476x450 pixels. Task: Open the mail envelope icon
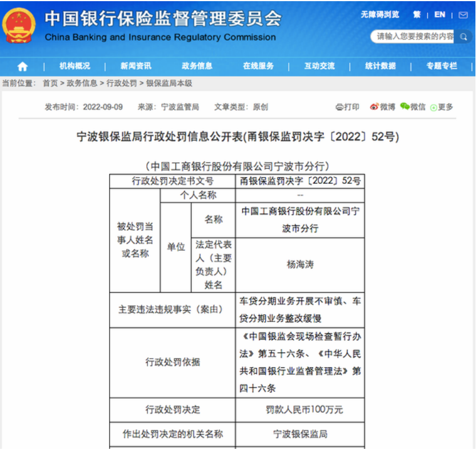tap(463, 15)
